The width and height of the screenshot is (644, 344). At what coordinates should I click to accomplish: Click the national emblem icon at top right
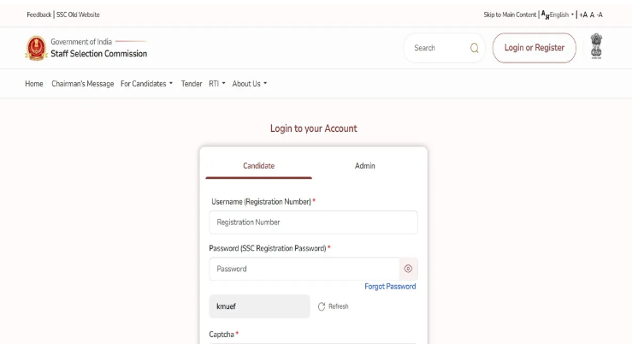596,47
